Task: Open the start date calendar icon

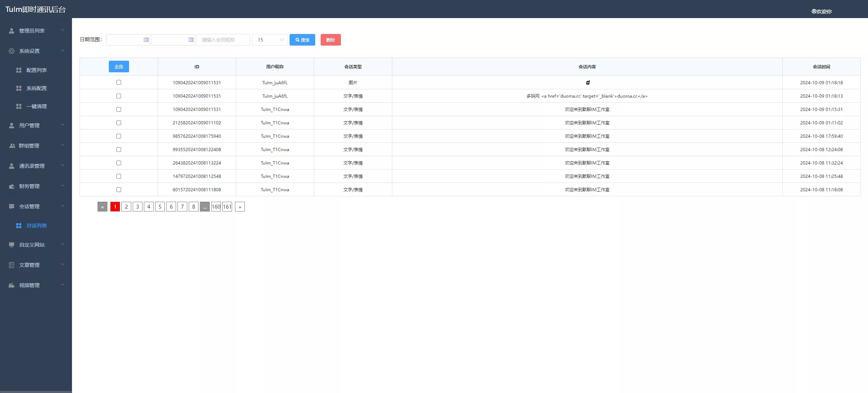Action: click(x=146, y=40)
